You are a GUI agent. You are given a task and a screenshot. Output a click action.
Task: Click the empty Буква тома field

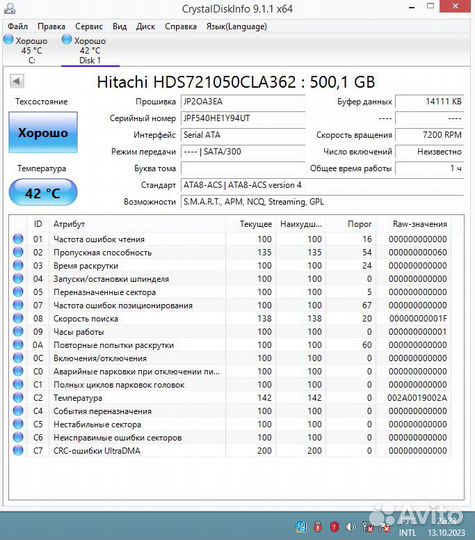[x=243, y=168]
